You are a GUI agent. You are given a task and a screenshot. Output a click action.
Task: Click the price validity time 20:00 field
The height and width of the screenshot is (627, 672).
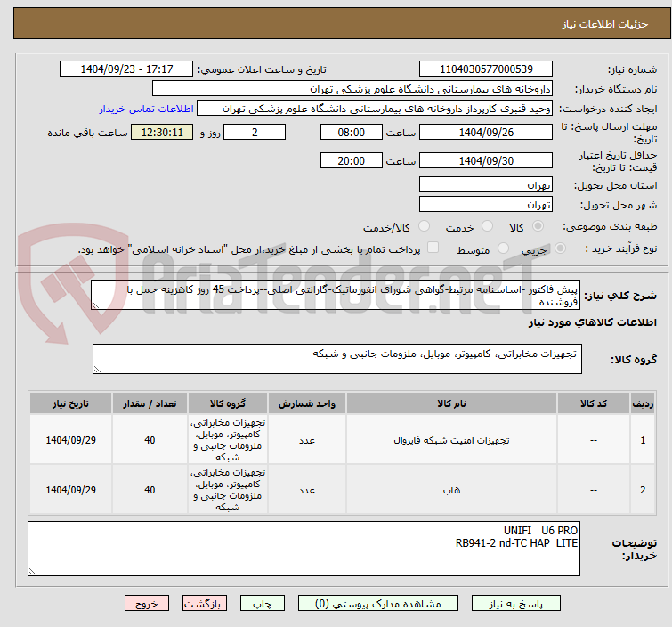tap(351, 160)
